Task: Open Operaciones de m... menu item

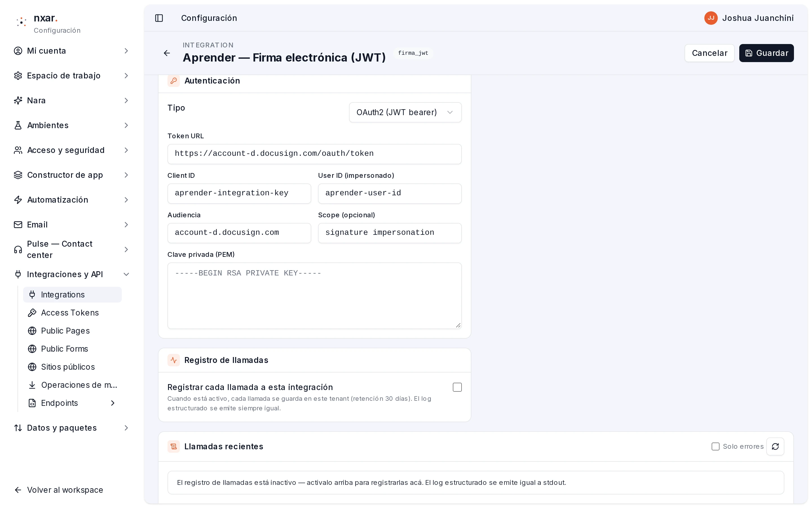Action: pyautogui.click(x=72, y=385)
